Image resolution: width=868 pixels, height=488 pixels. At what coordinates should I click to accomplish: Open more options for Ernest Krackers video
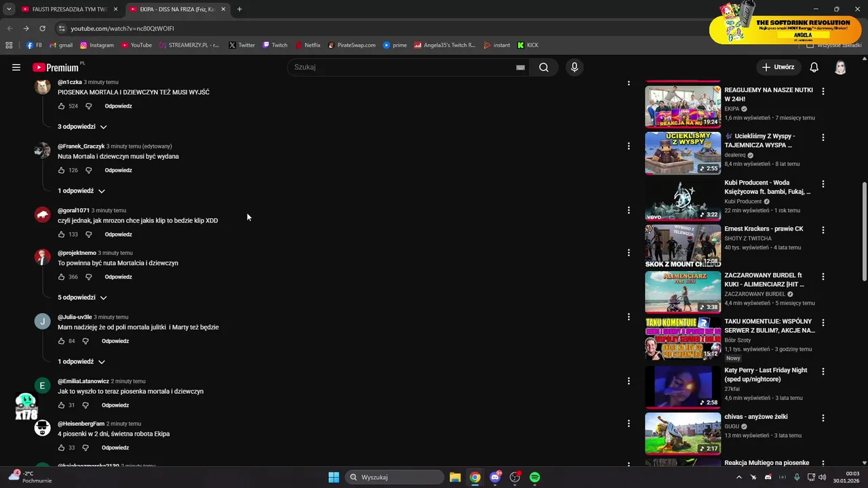tap(823, 230)
